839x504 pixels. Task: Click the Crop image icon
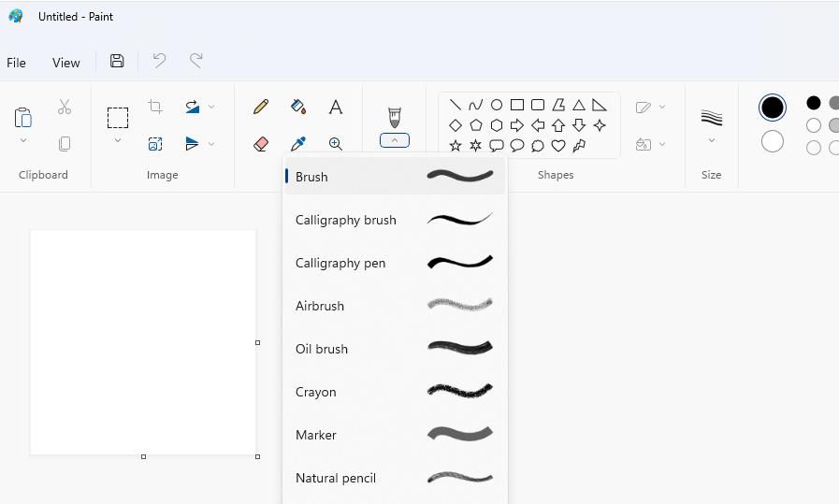tap(155, 107)
